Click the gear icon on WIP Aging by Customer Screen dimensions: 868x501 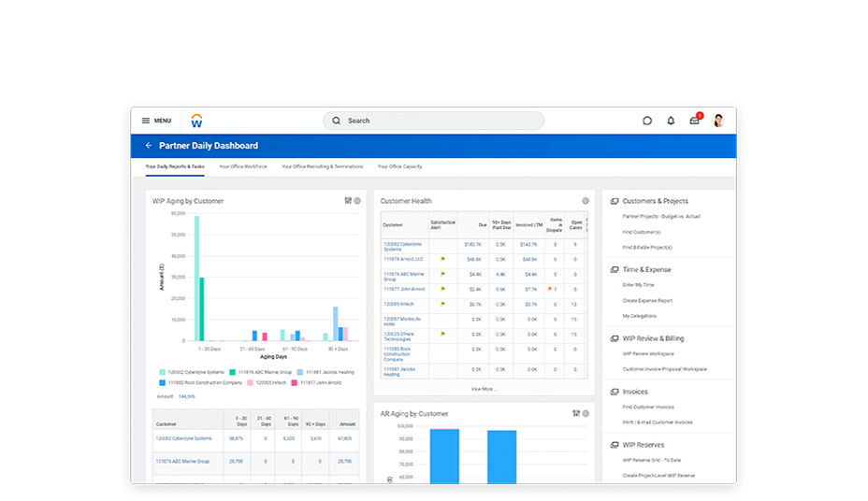pyautogui.click(x=357, y=201)
